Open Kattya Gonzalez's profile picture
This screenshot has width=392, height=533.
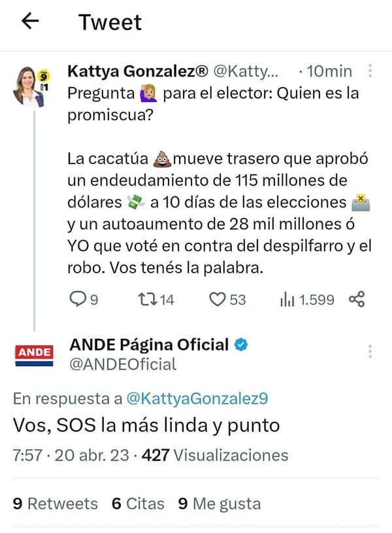29,85
